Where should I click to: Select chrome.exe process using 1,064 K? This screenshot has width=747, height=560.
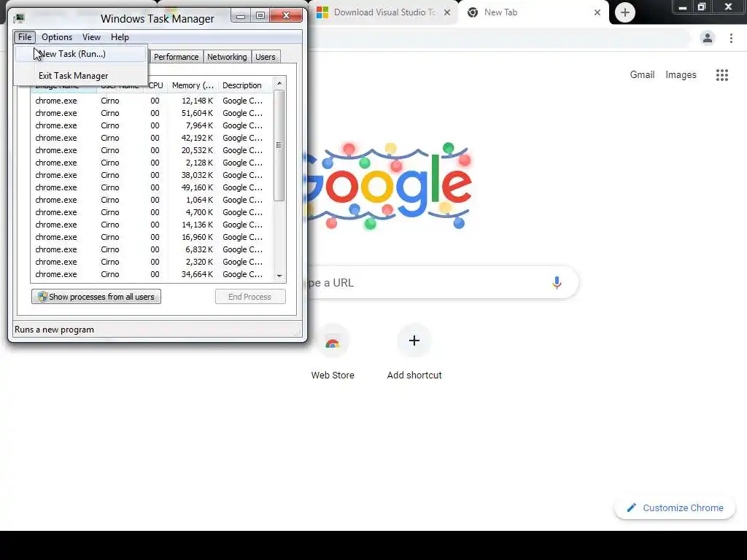152,200
